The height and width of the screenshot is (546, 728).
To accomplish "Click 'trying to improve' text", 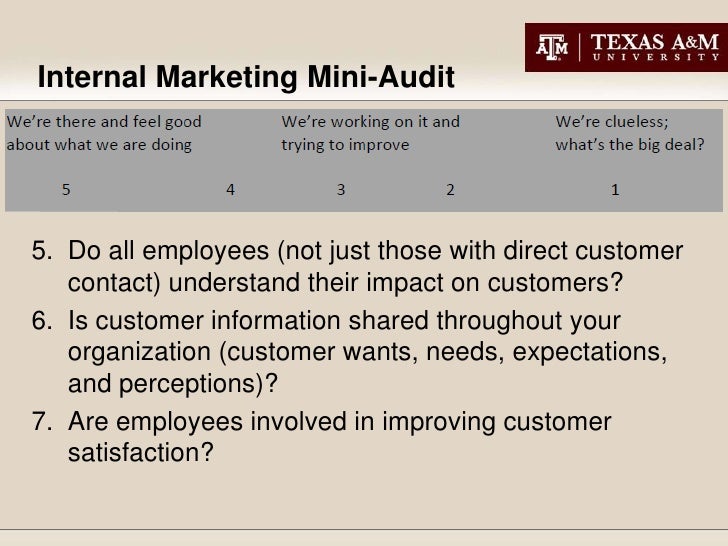I will coord(345,145).
